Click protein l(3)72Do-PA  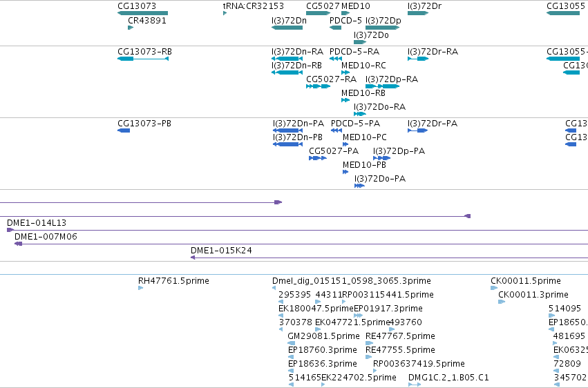(x=359, y=186)
